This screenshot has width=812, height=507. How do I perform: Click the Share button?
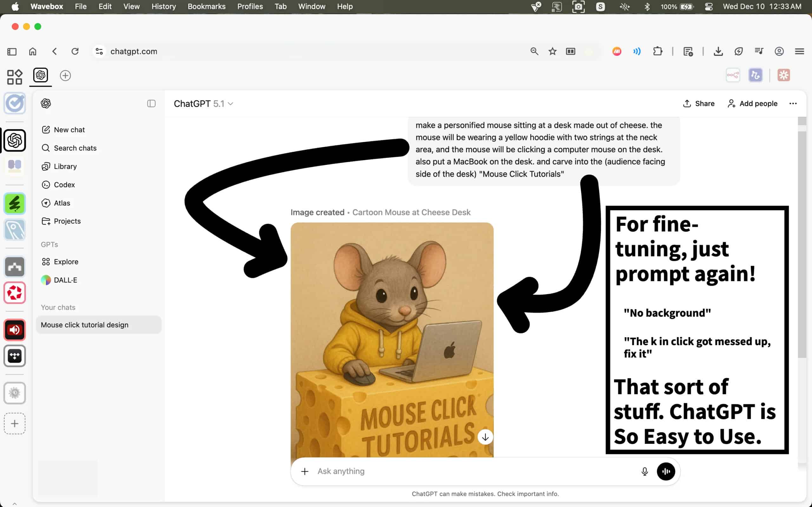[698, 104]
